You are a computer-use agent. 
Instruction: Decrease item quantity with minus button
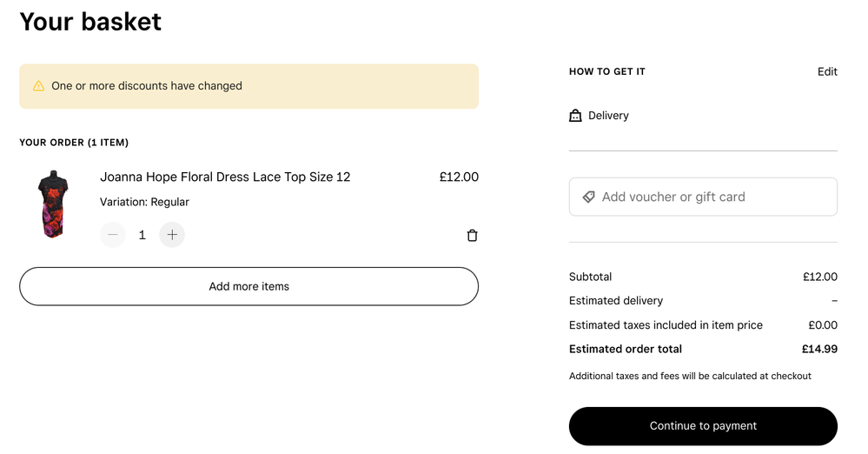click(113, 235)
